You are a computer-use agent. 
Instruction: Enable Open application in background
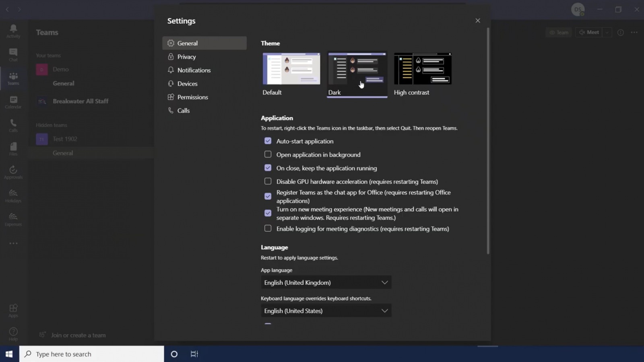pos(268,154)
